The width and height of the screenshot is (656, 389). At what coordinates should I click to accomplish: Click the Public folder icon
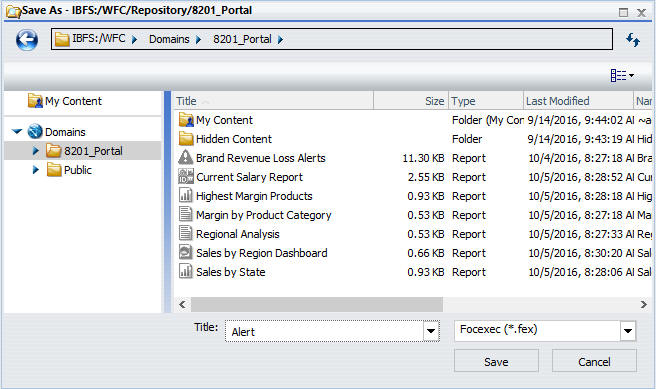click(54, 169)
